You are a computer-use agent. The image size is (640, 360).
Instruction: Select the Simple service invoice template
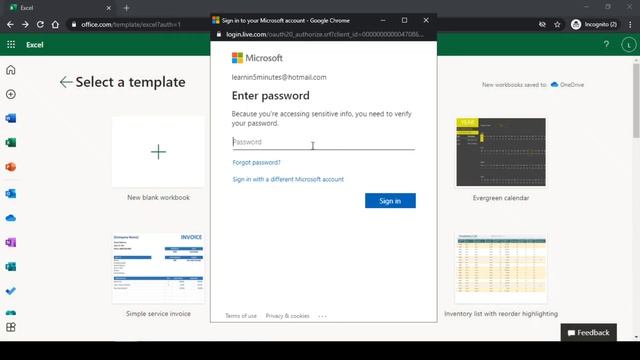point(158,269)
